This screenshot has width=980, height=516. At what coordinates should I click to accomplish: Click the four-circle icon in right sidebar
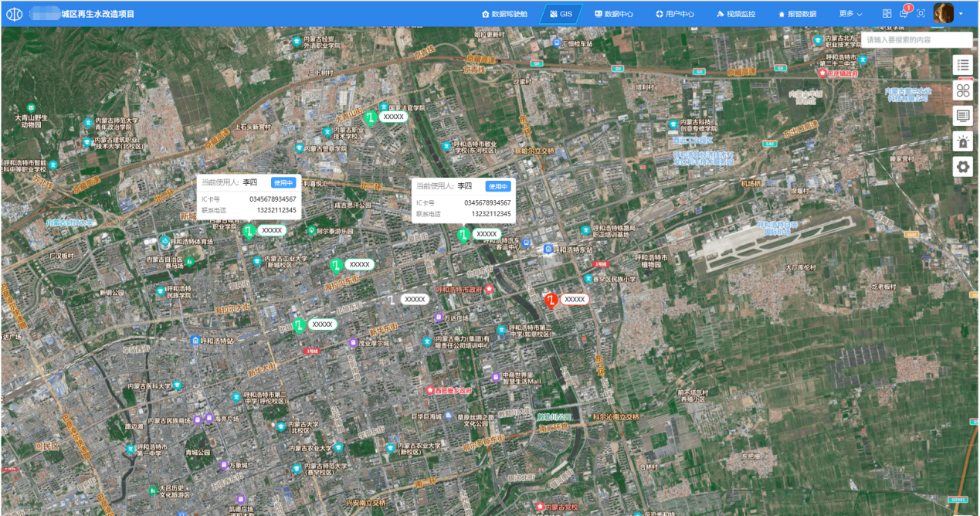(962, 90)
